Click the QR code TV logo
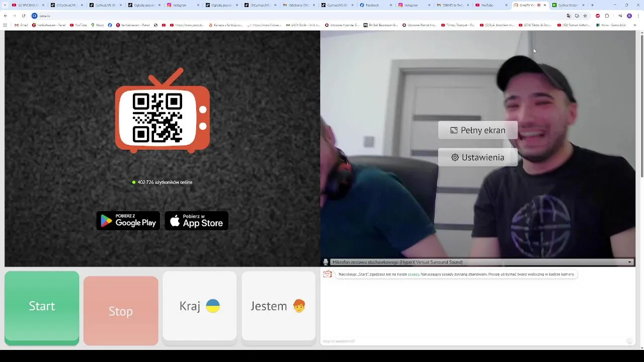 (162, 111)
